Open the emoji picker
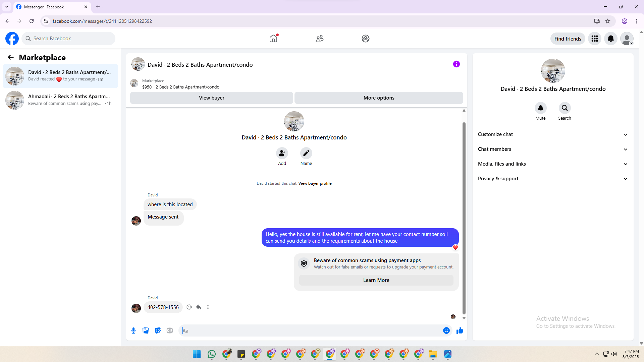 (446, 330)
